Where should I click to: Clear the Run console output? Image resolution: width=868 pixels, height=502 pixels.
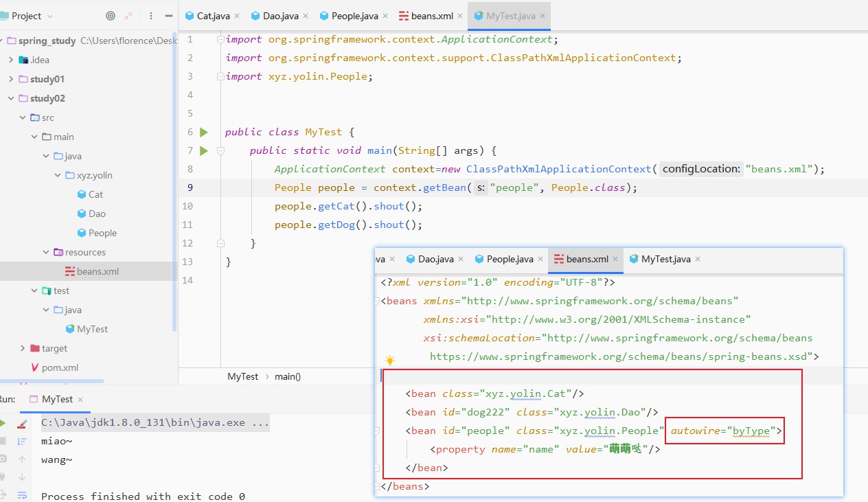point(22,424)
